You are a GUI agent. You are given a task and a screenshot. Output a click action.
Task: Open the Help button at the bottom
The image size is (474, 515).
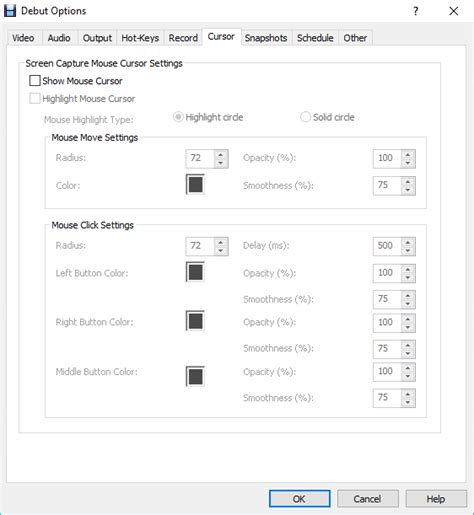pyautogui.click(x=436, y=499)
